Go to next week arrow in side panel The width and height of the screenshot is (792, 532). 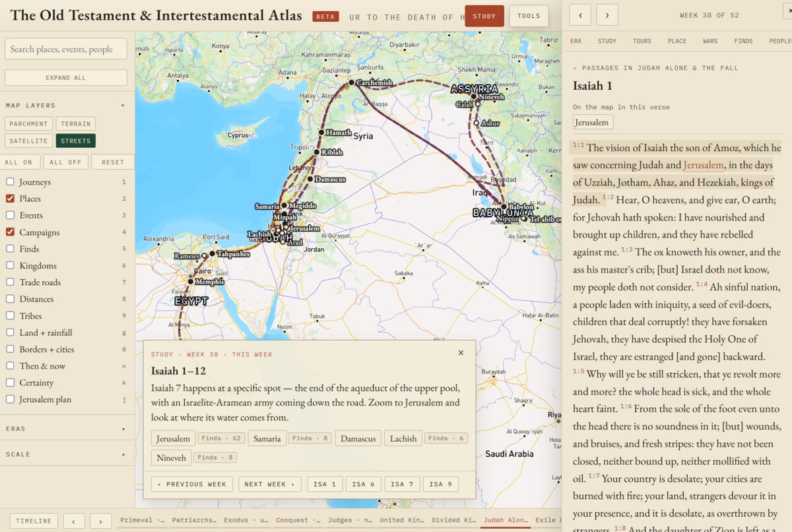point(607,15)
